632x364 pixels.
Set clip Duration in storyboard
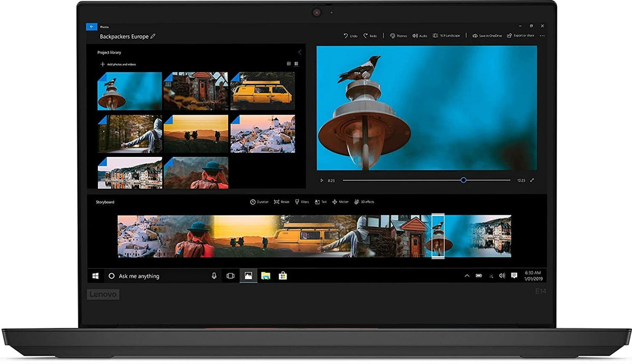tap(259, 202)
